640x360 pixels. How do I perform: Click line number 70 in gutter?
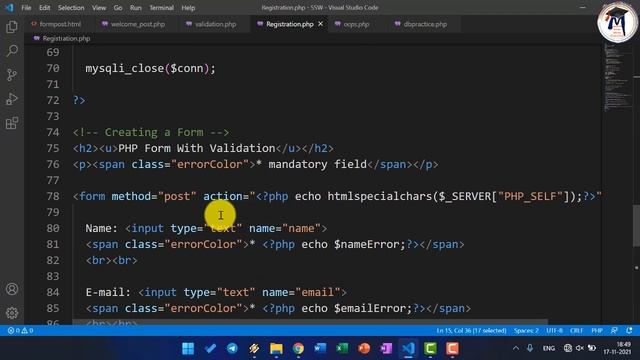tap(53, 68)
